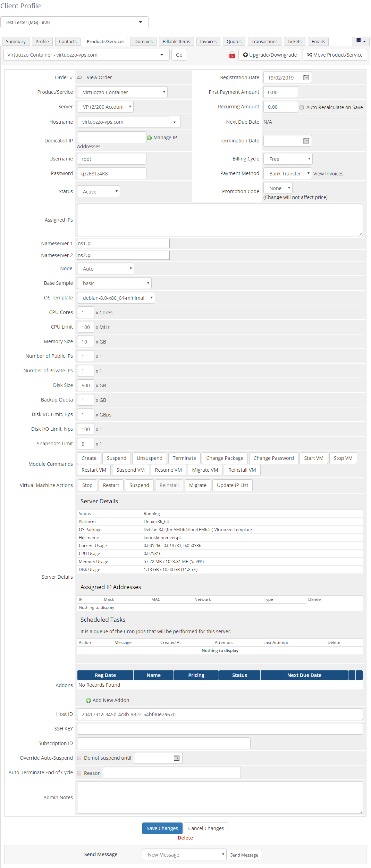Click the green Manage IP plus icon
The width and height of the screenshot is (371, 868).
[149, 138]
